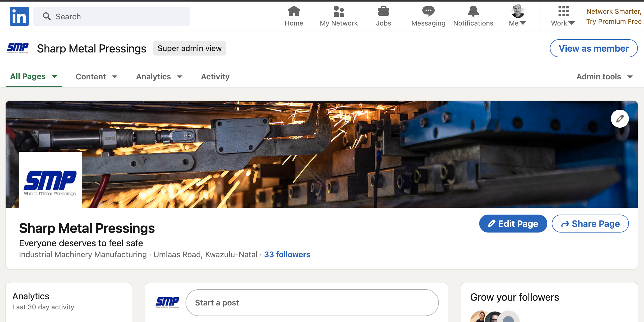The image size is (644, 322).
Task: Edit cover image with pencil icon
Action: 620,119
